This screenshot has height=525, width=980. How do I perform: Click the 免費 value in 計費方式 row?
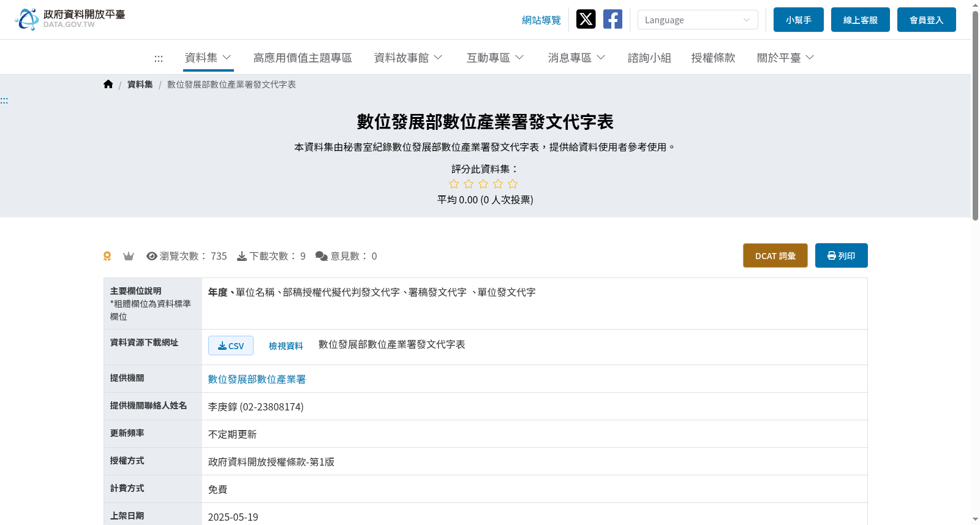(x=218, y=489)
